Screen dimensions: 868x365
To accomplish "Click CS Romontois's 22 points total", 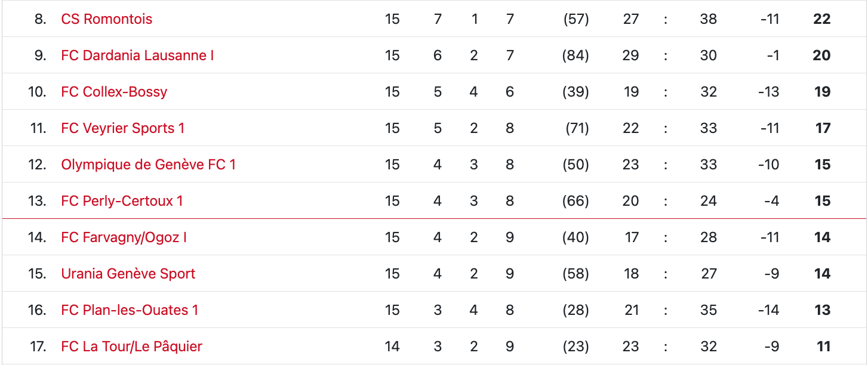I will click(821, 19).
